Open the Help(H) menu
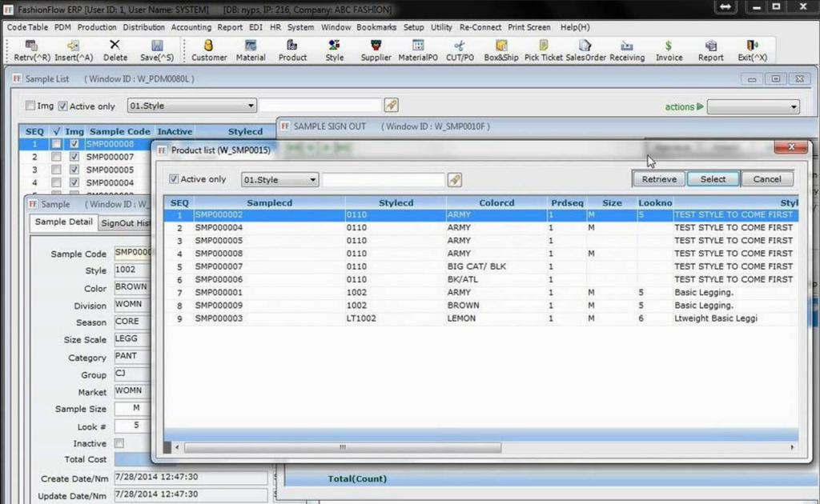 pyautogui.click(x=575, y=27)
